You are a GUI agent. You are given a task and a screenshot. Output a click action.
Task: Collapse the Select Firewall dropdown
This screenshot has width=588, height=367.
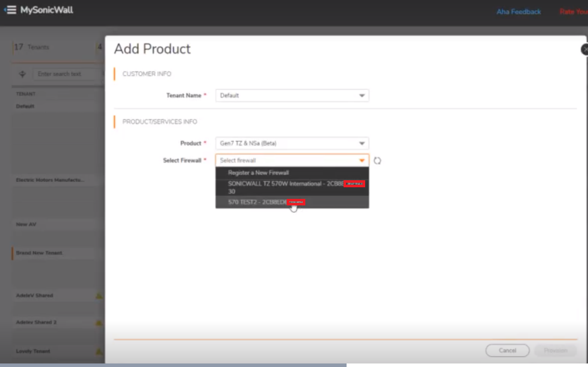[x=362, y=161]
